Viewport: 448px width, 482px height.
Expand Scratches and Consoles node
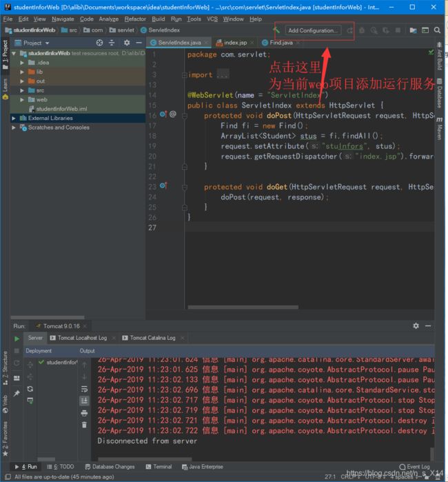pos(14,128)
